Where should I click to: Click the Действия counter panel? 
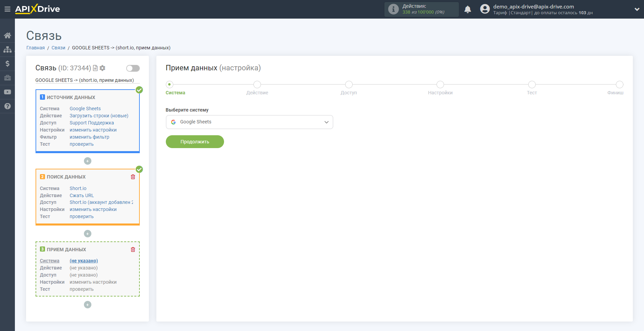pyautogui.click(x=422, y=9)
